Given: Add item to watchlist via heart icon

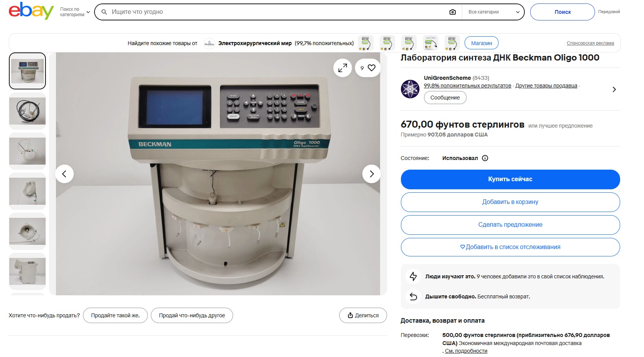Looking at the screenshot, I should [368, 68].
